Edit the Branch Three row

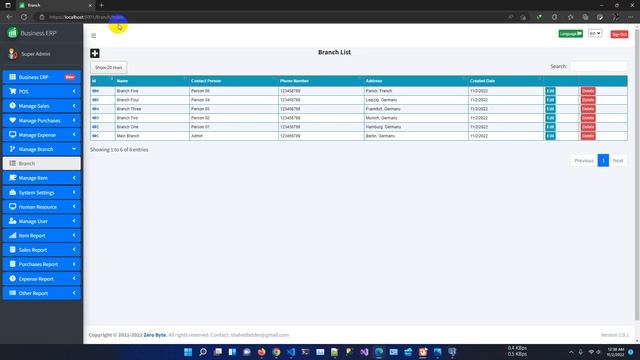pyautogui.click(x=550, y=109)
